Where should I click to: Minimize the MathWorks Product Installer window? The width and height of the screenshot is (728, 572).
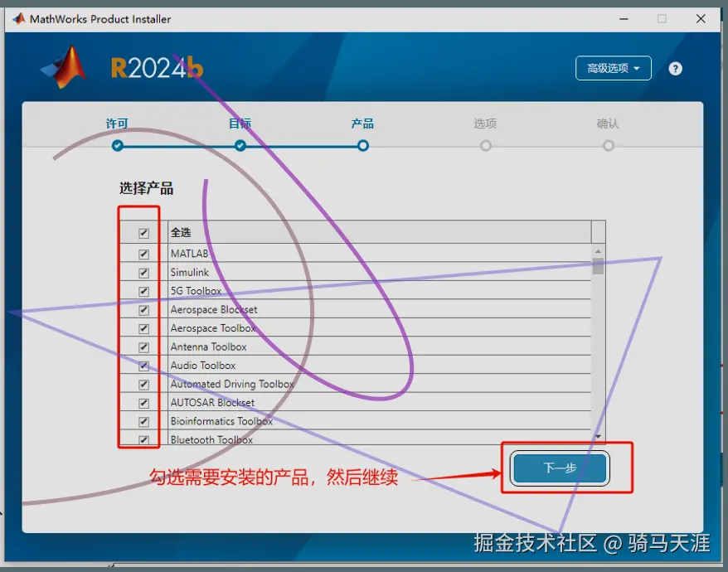(624, 19)
